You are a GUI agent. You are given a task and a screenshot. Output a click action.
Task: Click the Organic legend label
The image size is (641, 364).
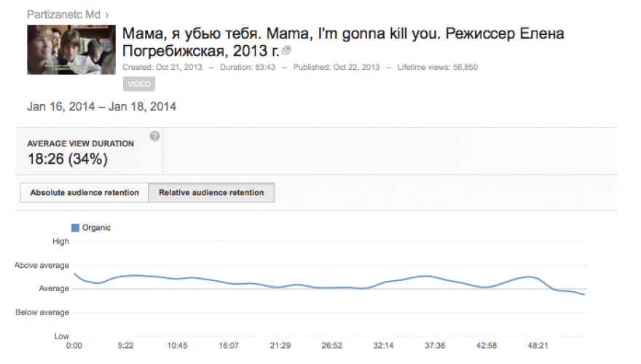coord(96,228)
